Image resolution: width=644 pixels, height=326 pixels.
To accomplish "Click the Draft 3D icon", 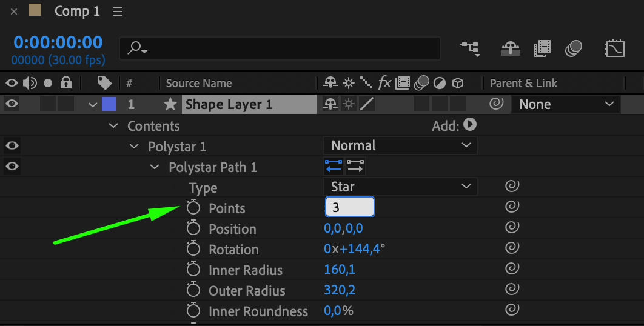I will [510, 48].
